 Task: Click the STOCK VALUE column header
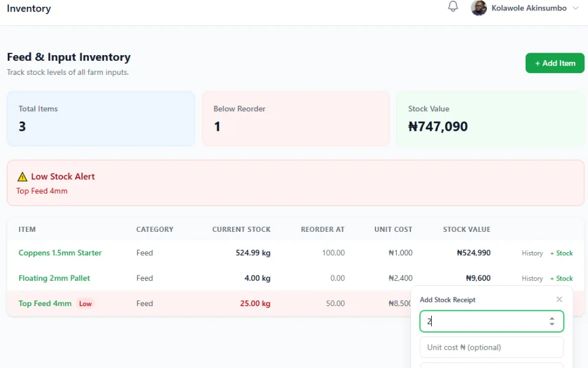[x=467, y=229]
